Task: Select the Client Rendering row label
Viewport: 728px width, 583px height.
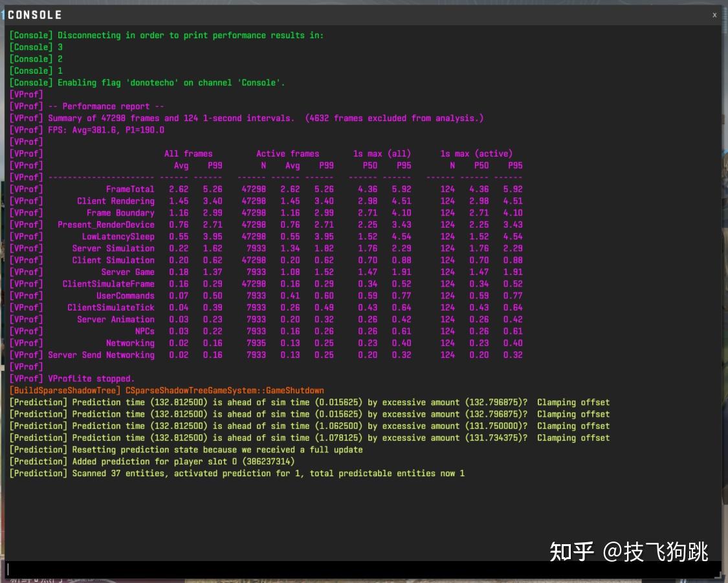Action: coord(116,201)
